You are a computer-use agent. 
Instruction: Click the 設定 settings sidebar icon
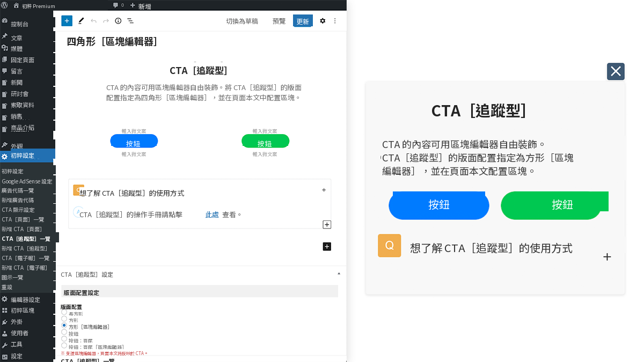pyautogui.click(x=4, y=356)
